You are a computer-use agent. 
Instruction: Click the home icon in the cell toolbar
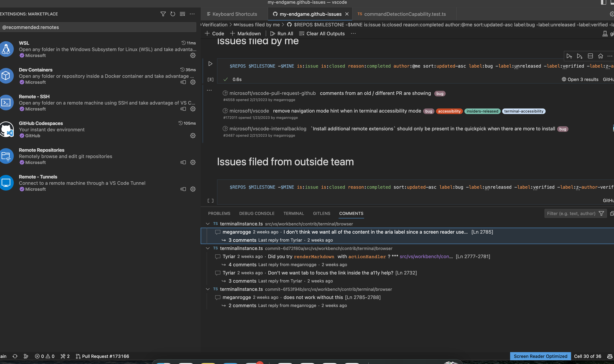coord(600,56)
